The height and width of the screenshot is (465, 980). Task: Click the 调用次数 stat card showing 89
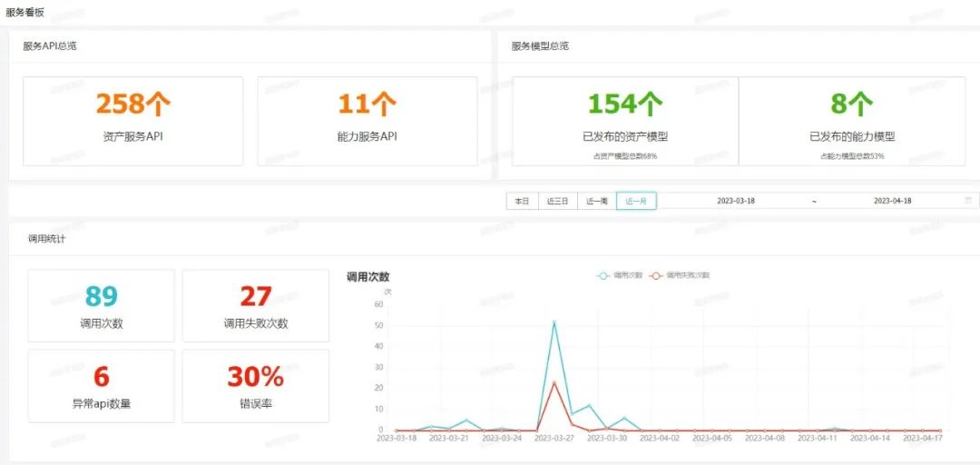coord(102,305)
